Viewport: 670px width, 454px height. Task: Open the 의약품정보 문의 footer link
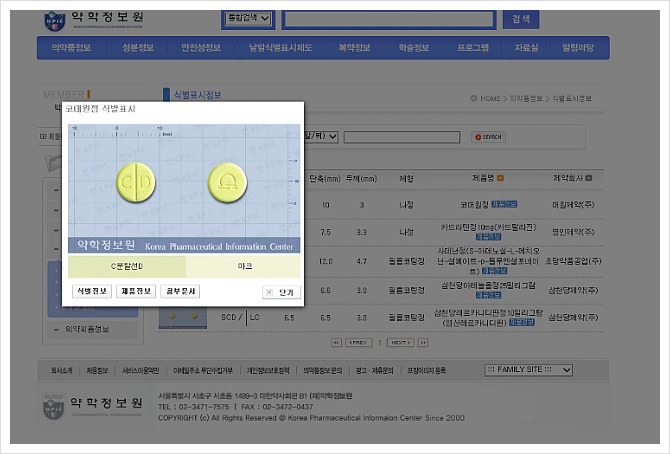[322, 371]
